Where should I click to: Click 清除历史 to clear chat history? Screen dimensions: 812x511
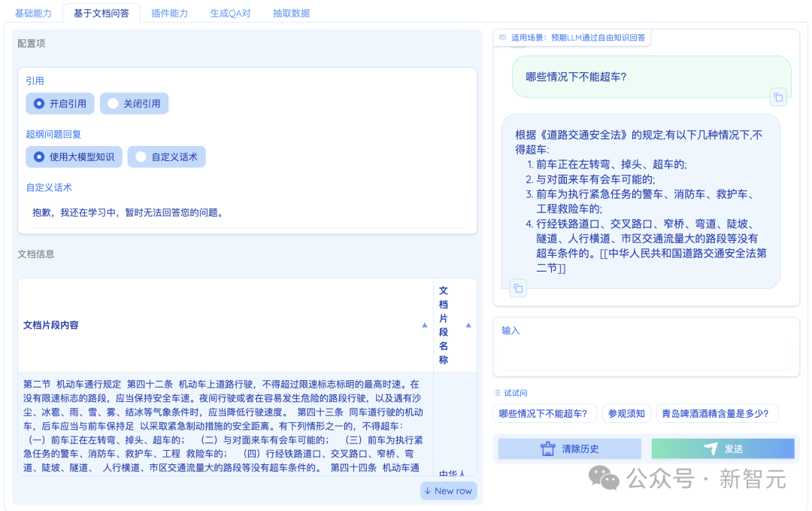coord(569,449)
